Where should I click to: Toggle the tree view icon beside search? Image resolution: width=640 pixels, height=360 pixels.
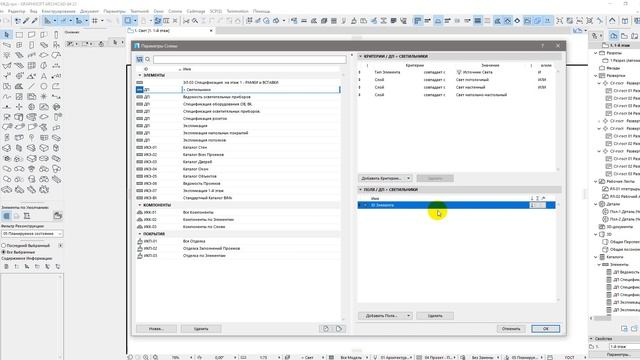tap(140, 60)
